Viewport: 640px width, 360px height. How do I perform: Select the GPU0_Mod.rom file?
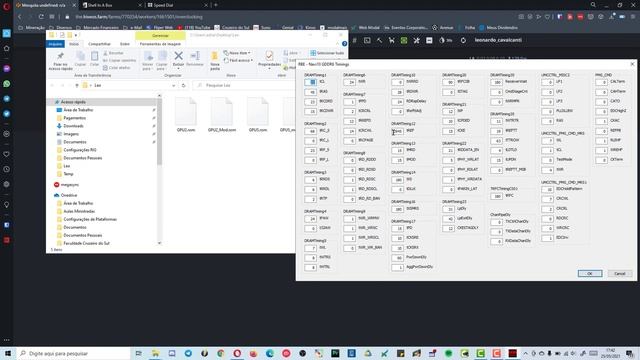pos(222,114)
